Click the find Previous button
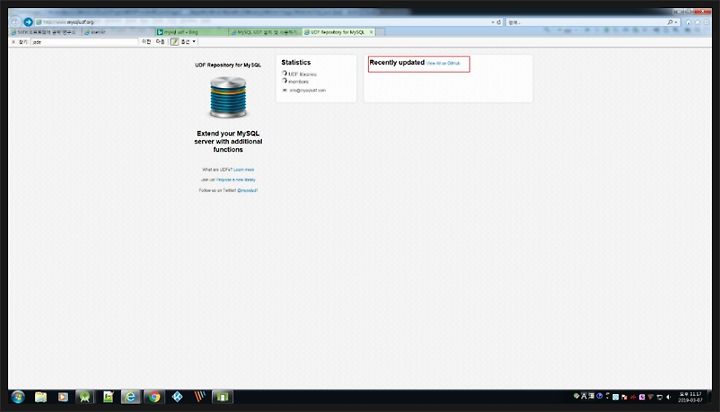Image resolution: width=720 pixels, height=412 pixels. coord(146,42)
